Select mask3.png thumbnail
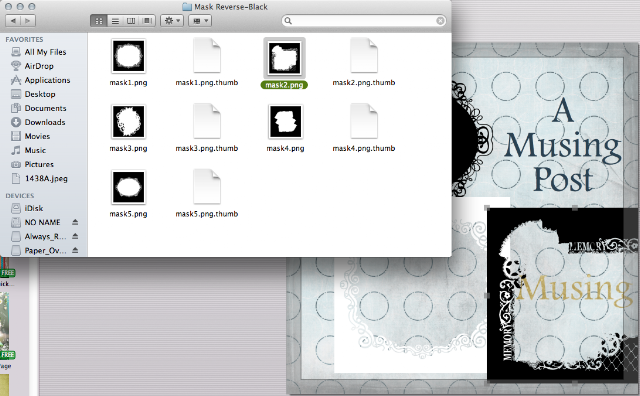The width and height of the screenshot is (640, 396). (129, 121)
